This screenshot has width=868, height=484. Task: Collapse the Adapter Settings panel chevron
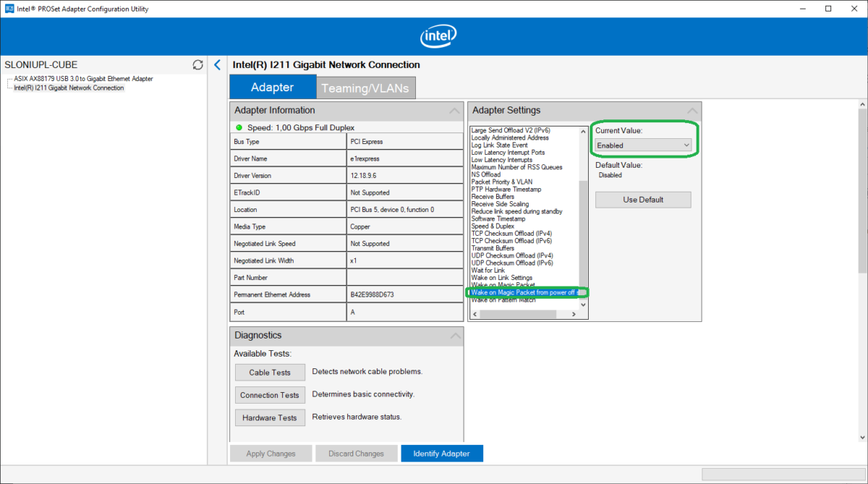(692, 111)
